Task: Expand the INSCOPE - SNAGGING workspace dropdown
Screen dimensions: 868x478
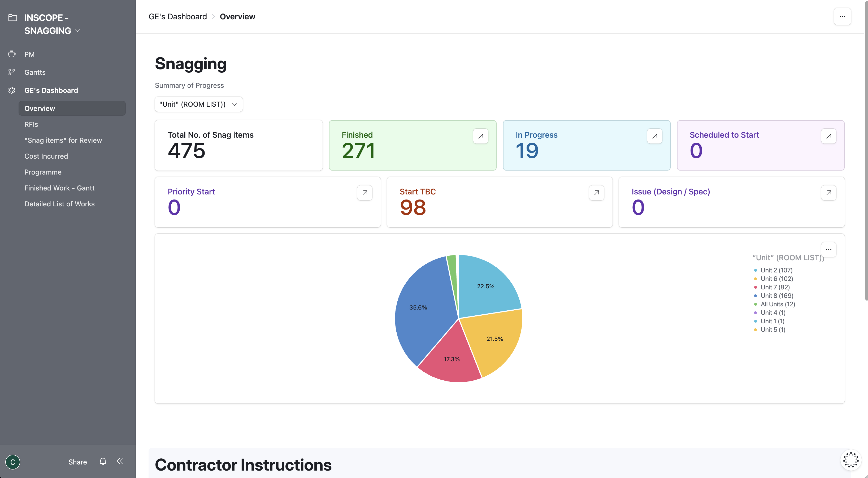Action: click(x=77, y=31)
